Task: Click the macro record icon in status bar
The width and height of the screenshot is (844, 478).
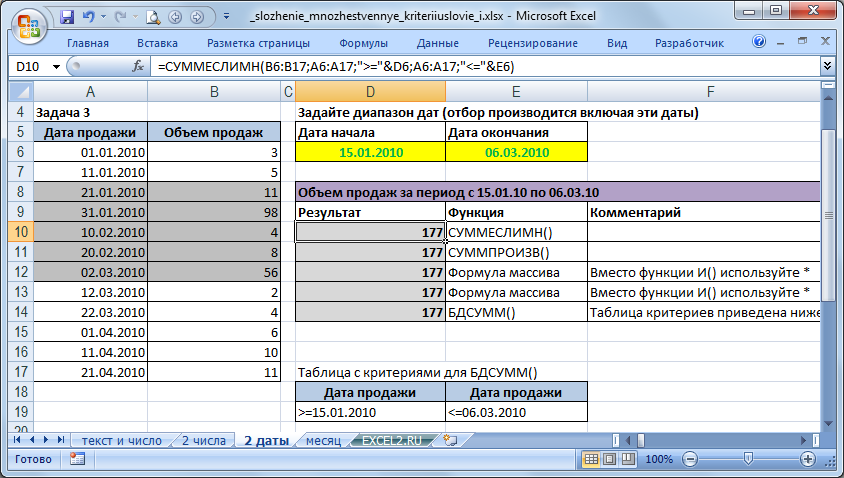Action: coord(76,459)
